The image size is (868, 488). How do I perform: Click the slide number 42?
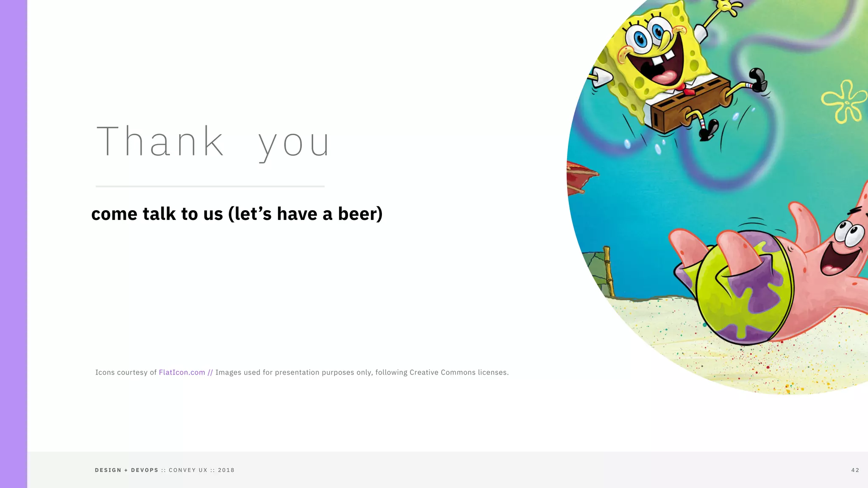point(855,470)
